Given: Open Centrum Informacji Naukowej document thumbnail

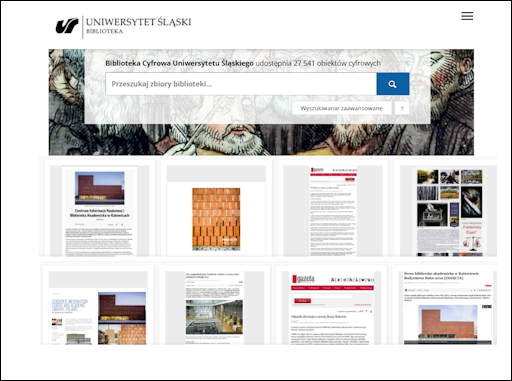Looking at the screenshot, I should click(100, 211).
